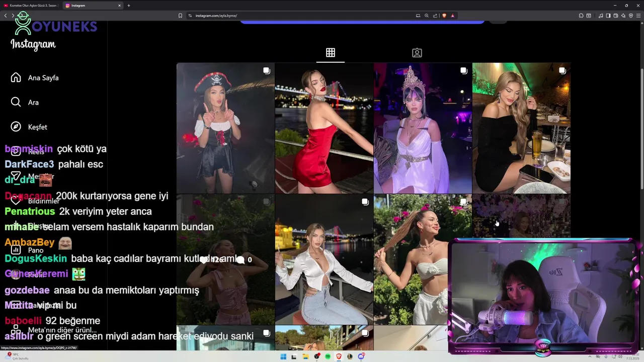Share this page icon in address bar

coord(435,16)
